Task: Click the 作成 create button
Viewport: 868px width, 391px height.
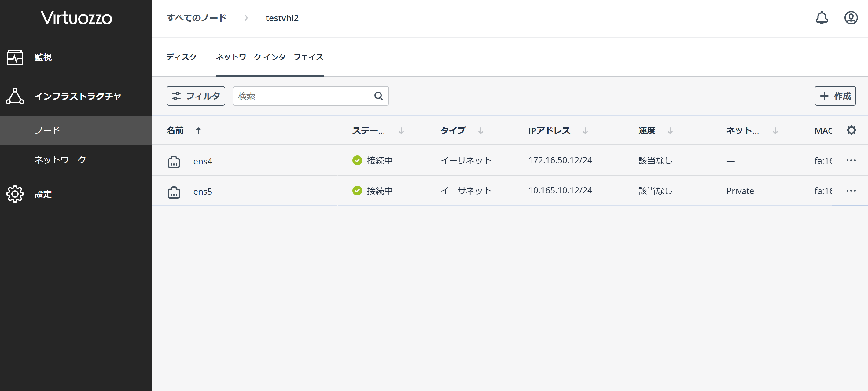Action: point(835,96)
